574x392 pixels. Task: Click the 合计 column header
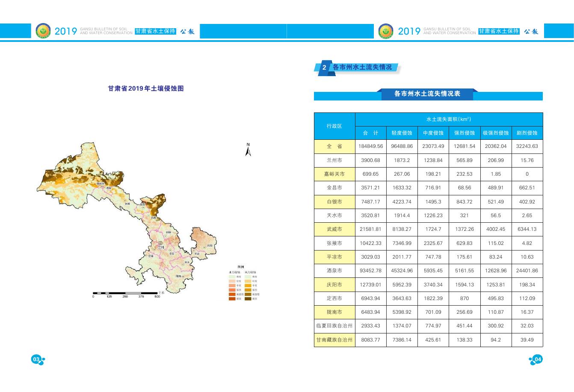pyautogui.click(x=371, y=133)
